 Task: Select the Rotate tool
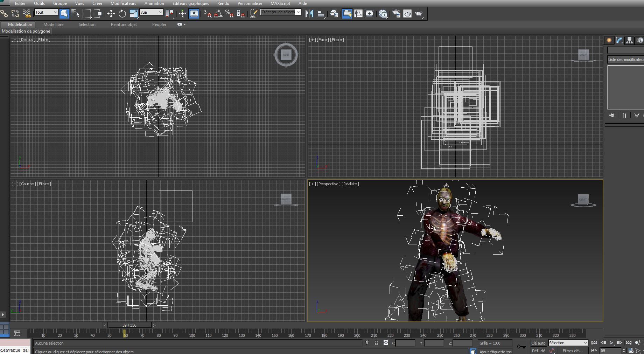pyautogui.click(x=122, y=14)
